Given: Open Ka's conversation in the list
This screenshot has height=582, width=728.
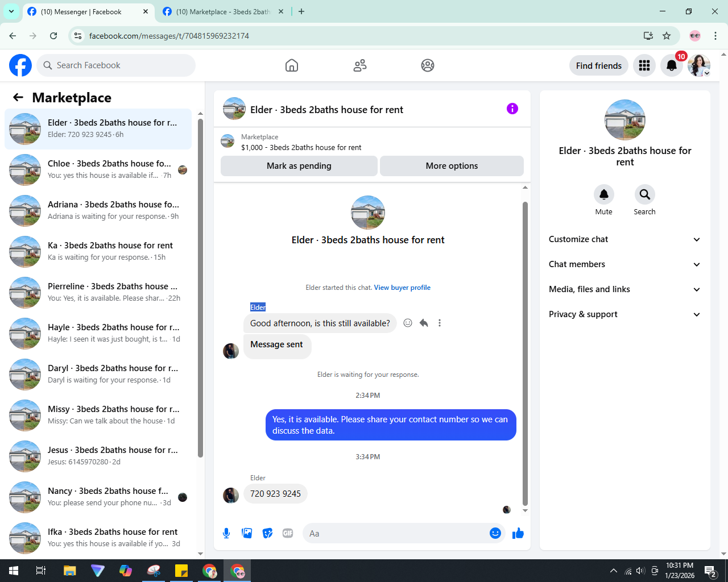Looking at the screenshot, I should [x=98, y=252].
